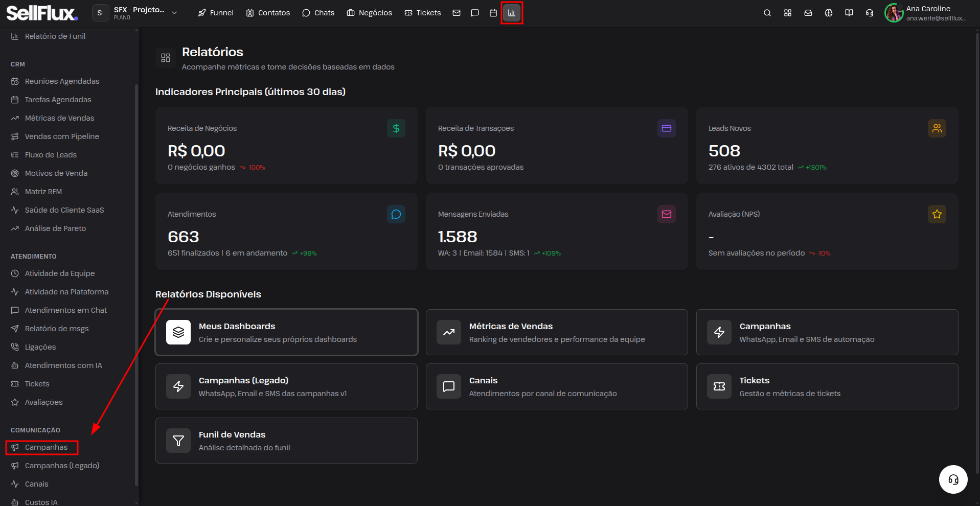980x506 pixels.
Task: Click the 508 Leads Novos value
Action: (x=724, y=151)
